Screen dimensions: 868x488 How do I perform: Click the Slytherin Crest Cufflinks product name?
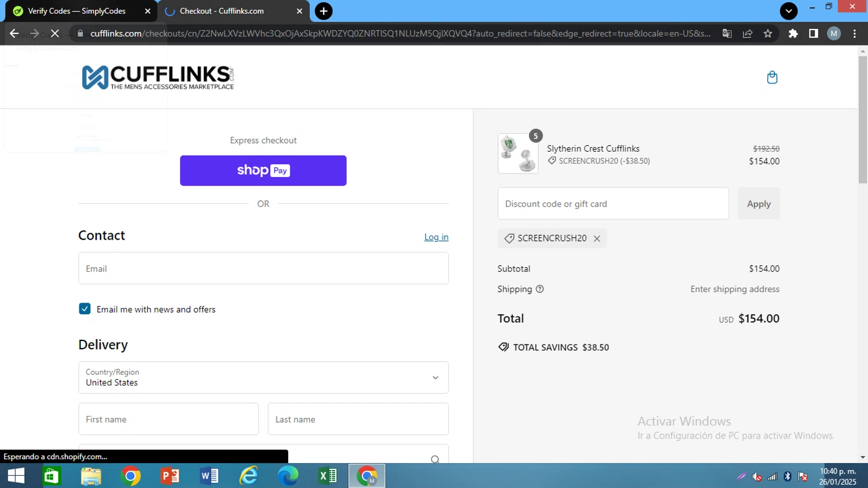(593, 149)
